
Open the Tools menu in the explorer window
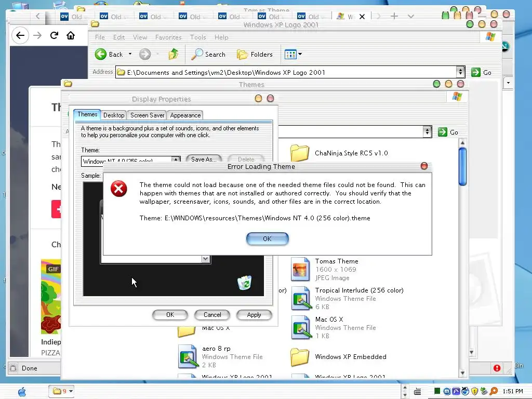tap(198, 37)
